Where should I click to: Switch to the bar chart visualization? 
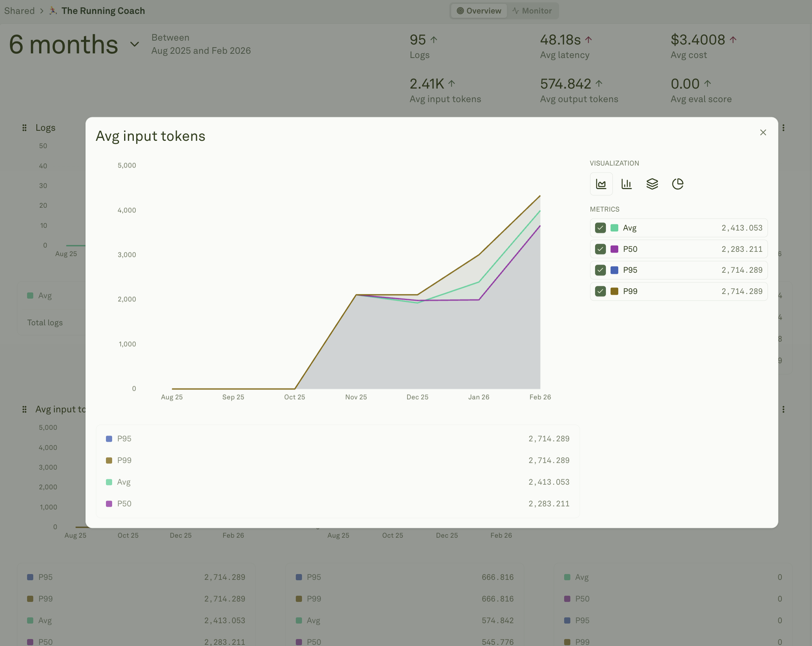626,184
